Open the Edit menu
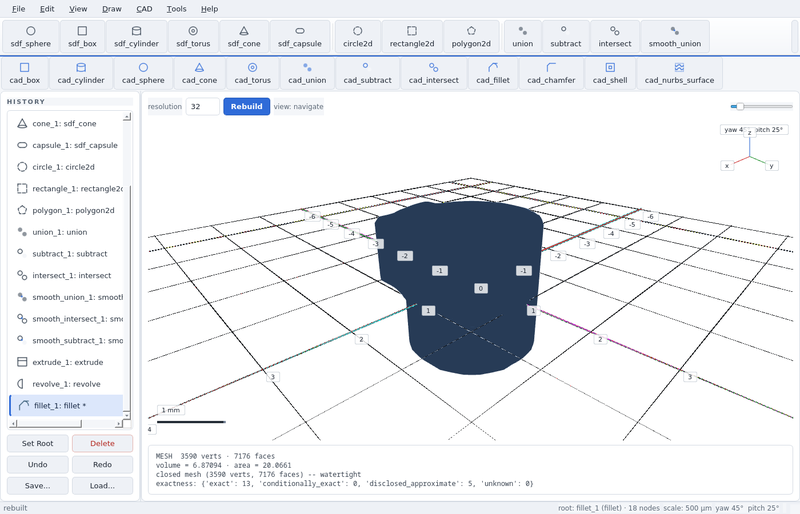The height and width of the screenshot is (514, 800). [47, 9]
